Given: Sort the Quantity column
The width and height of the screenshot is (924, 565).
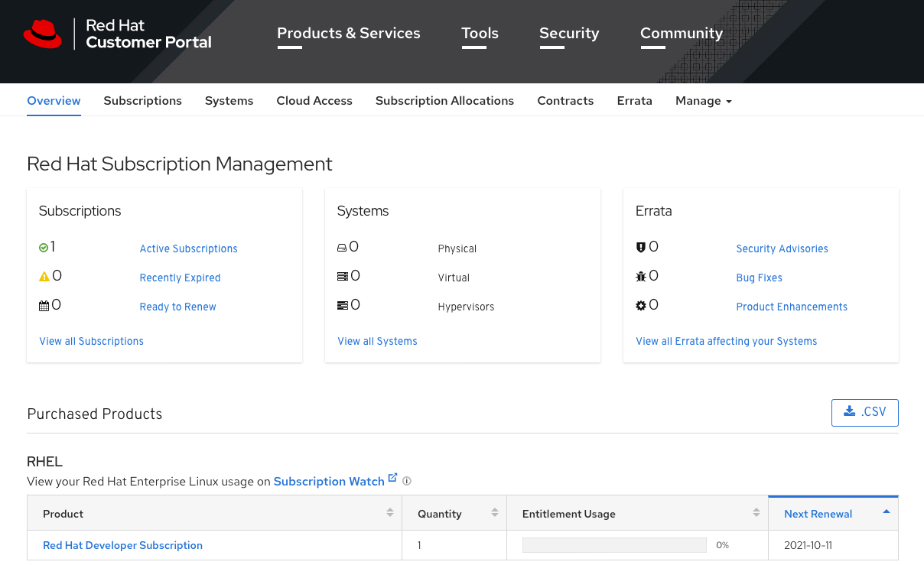Looking at the screenshot, I should 496,512.
